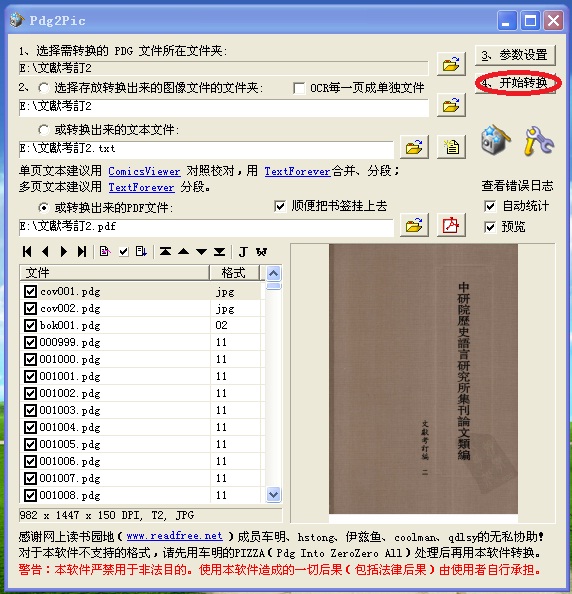Click the file list scroll down arrow
Image resolution: width=572 pixels, height=594 pixels.
pos(273,494)
